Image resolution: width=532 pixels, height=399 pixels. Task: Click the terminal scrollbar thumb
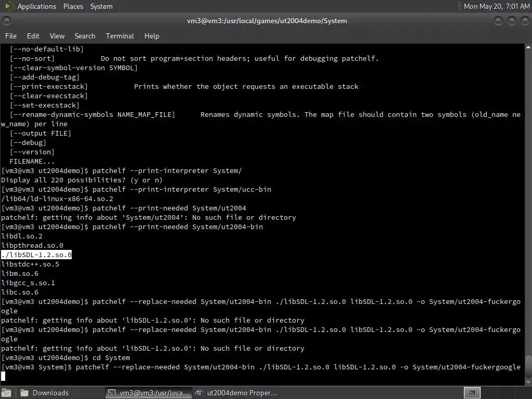528,366
